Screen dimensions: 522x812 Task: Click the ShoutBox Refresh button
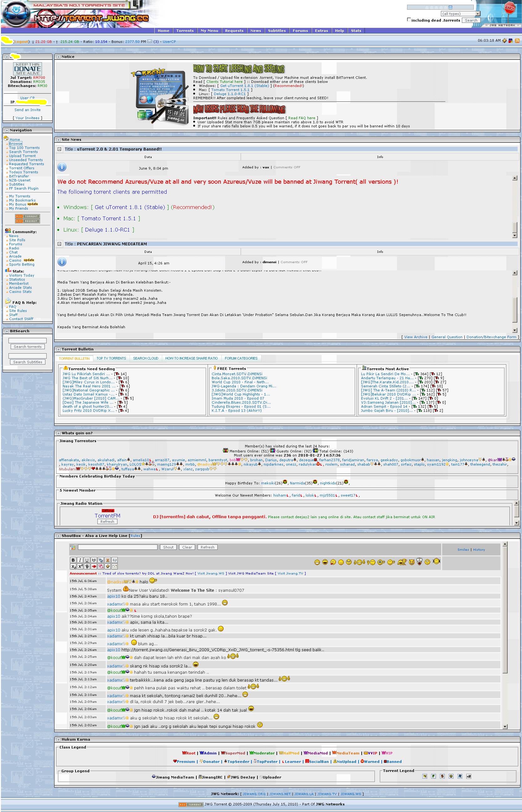coord(207,547)
